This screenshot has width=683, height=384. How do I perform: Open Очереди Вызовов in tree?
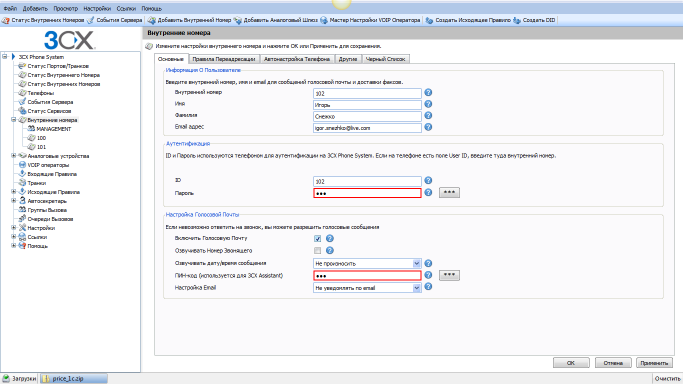(x=50, y=219)
